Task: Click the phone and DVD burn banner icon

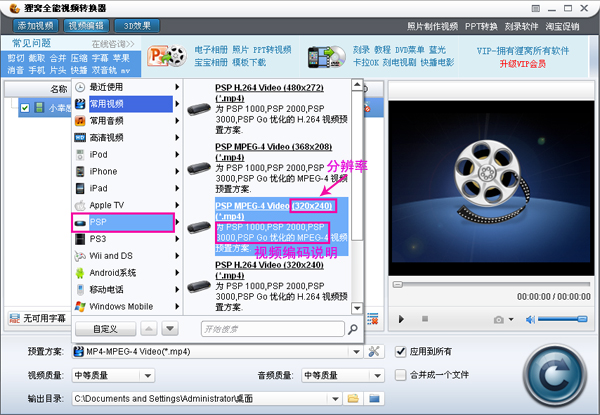Action: coord(326,57)
